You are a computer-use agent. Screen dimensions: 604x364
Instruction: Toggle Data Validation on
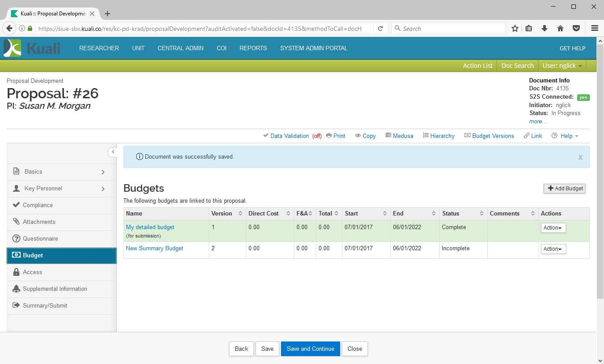(289, 136)
